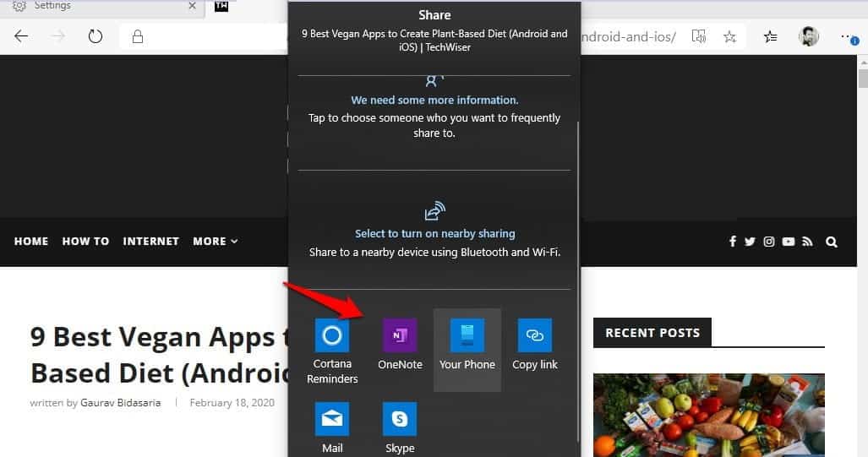Share to Cortana Reminders
The height and width of the screenshot is (457, 868).
pos(332,351)
